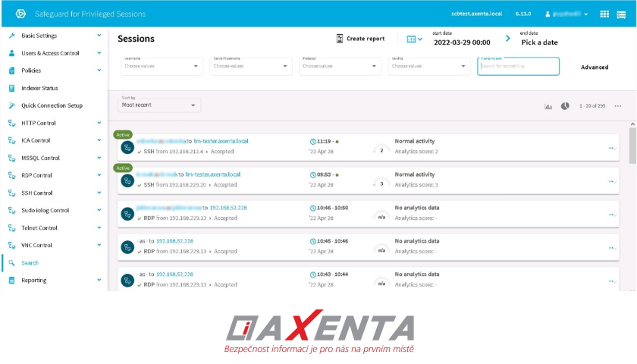This screenshot has height=364, width=637.
Task: Expand Users & Access Control menu
Action: tap(99, 53)
